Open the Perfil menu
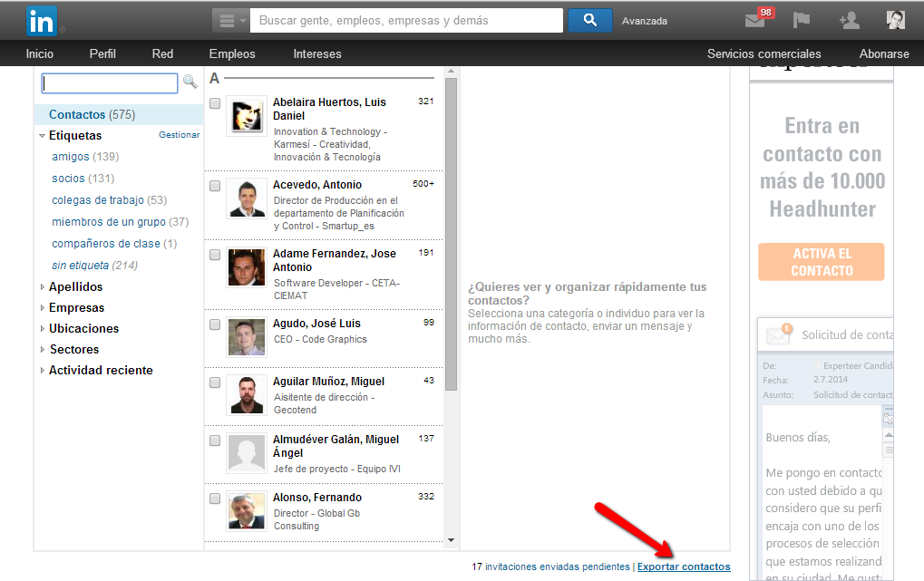This screenshot has width=924, height=581. click(102, 53)
